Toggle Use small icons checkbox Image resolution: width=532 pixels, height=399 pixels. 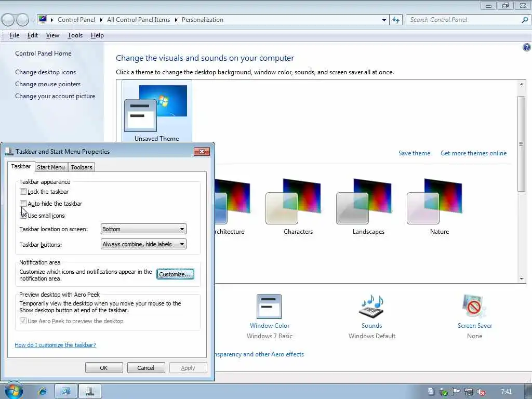tap(23, 216)
